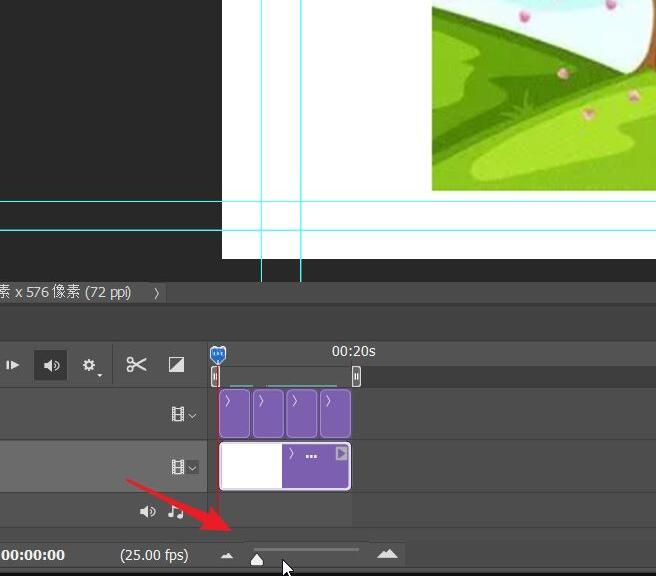Click the audio track music note icon
This screenshot has width=656, height=576.
click(x=176, y=512)
